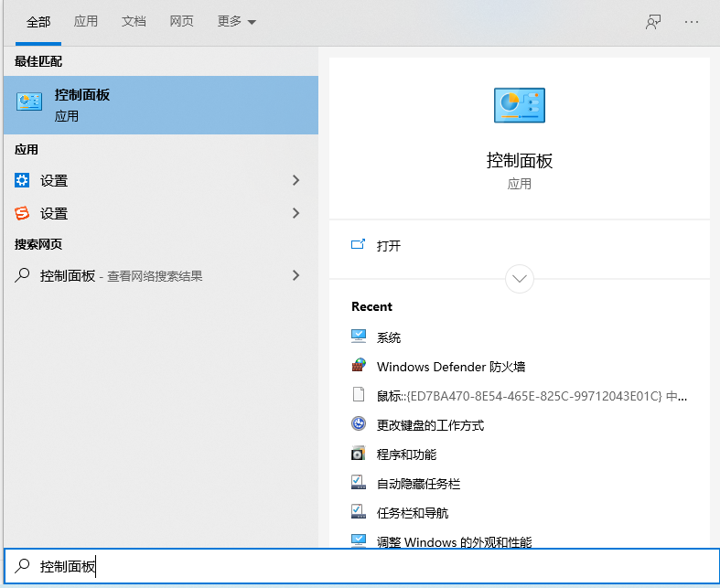The width and height of the screenshot is (720, 588).
Task: Expand more actions with the round chevron
Action: click(x=520, y=278)
